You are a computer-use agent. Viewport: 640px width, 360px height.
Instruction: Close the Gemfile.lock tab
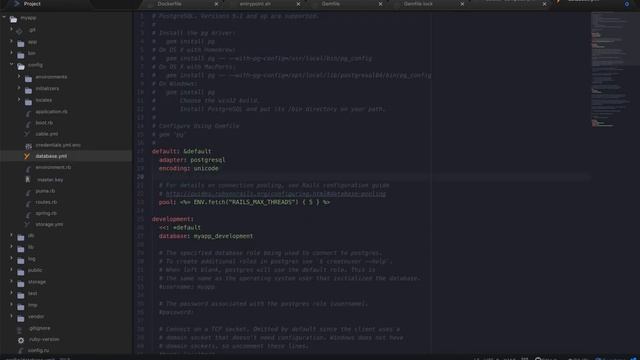(x=462, y=4)
